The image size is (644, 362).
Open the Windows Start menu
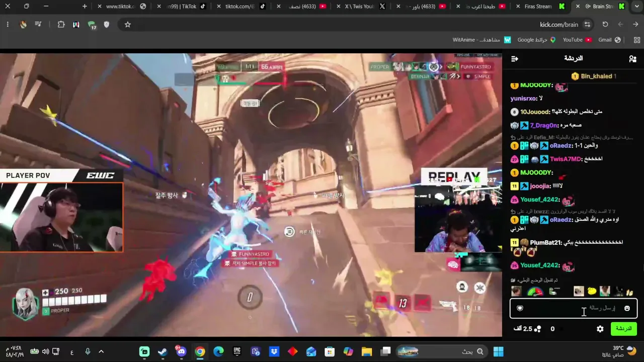point(499,351)
